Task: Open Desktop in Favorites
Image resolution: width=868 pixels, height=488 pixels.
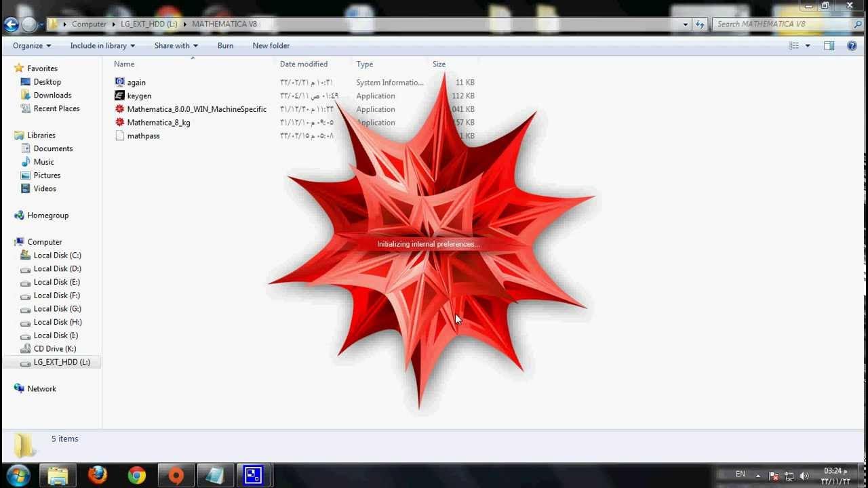Action: [47, 82]
